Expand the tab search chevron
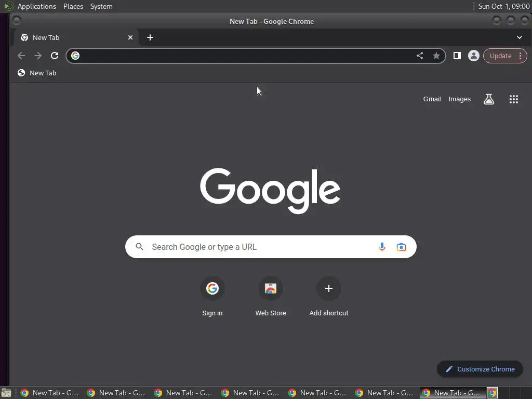 [520, 37]
